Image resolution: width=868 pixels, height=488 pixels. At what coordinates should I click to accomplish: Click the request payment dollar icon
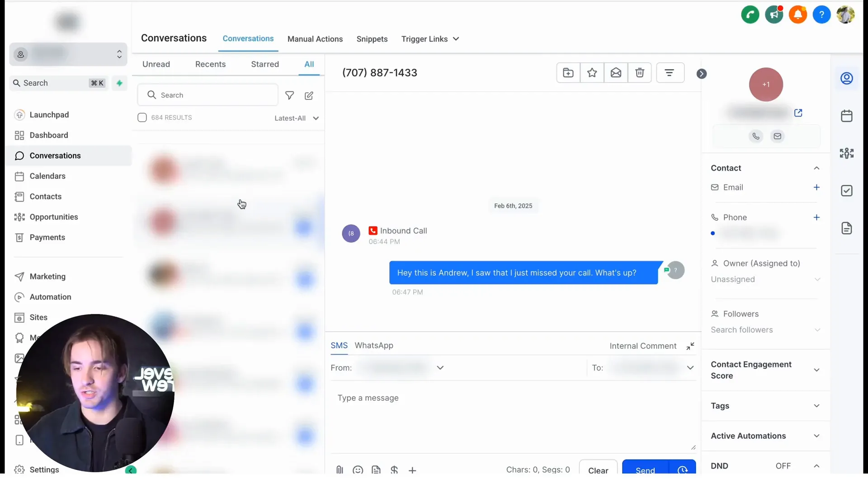pyautogui.click(x=394, y=470)
